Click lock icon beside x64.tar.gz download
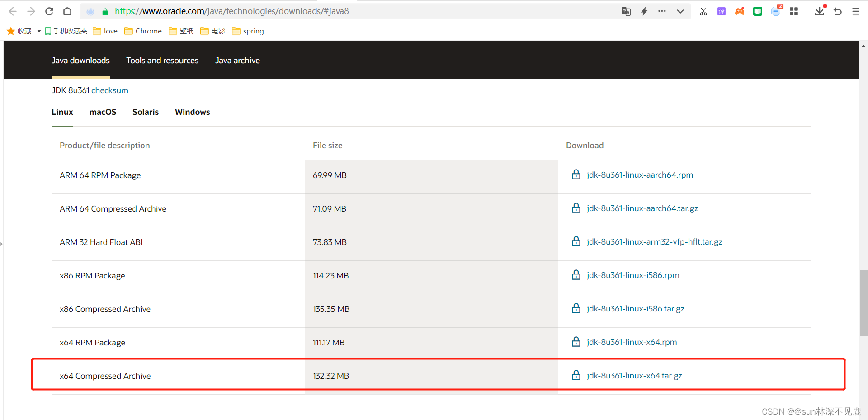This screenshot has height=420, width=868. [x=576, y=375]
